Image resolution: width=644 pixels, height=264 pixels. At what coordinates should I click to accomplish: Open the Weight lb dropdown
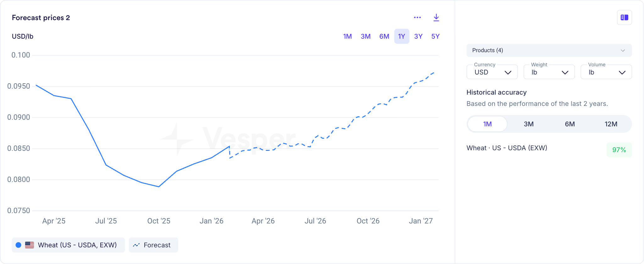point(549,72)
